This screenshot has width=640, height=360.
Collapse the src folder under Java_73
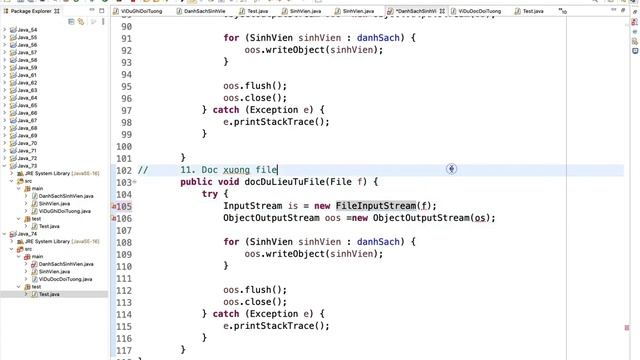pyautogui.click(x=12, y=181)
